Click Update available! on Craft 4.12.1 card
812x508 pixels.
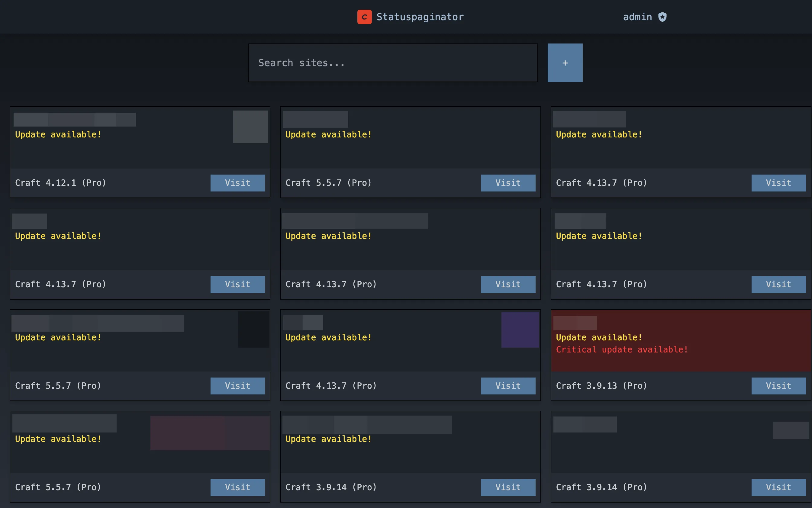(x=58, y=134)
